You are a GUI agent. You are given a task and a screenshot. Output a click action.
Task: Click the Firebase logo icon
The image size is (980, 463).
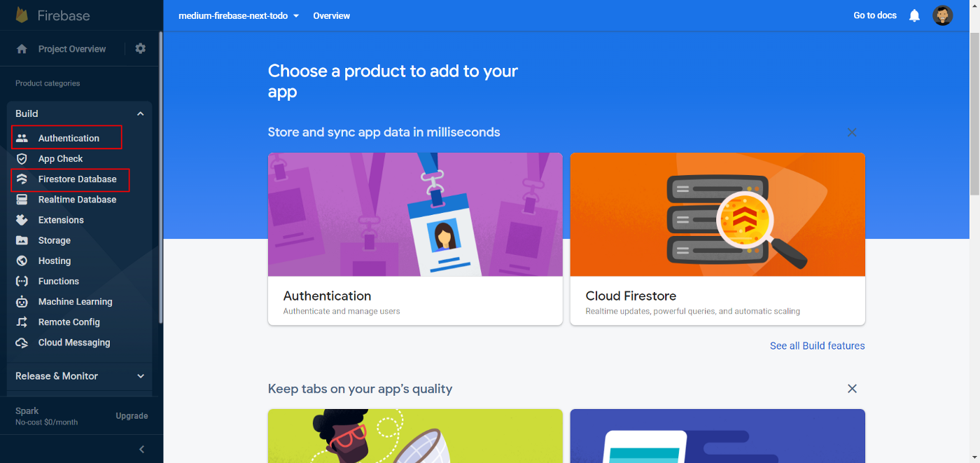pyautogui.click(x=22, y=15)
